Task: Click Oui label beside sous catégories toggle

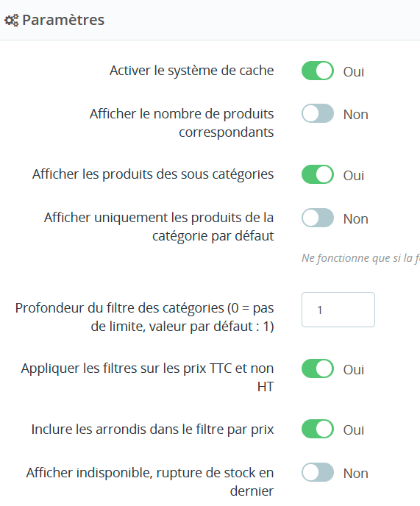Action: (x=354, y=176)
